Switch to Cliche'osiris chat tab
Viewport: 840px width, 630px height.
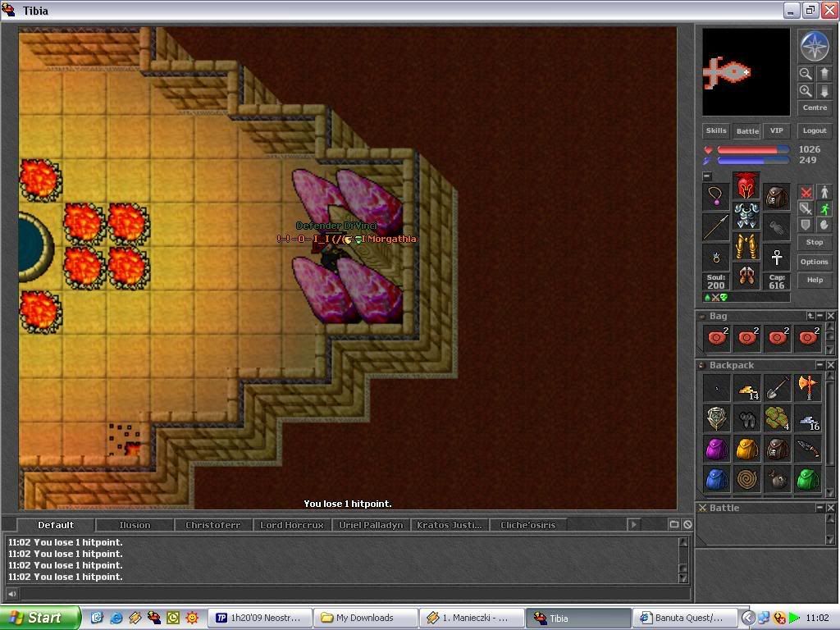tap(527, 525)
